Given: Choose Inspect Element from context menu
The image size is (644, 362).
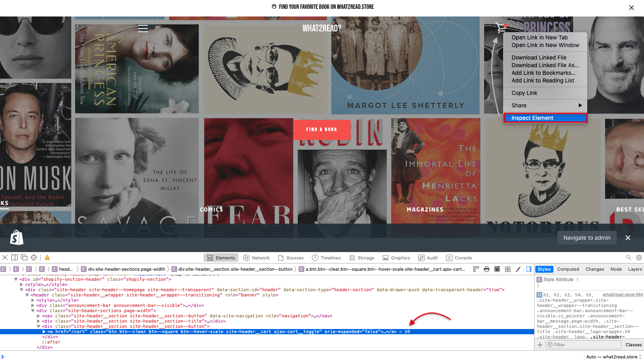Looking at the screenshot, I should [545, 118].
